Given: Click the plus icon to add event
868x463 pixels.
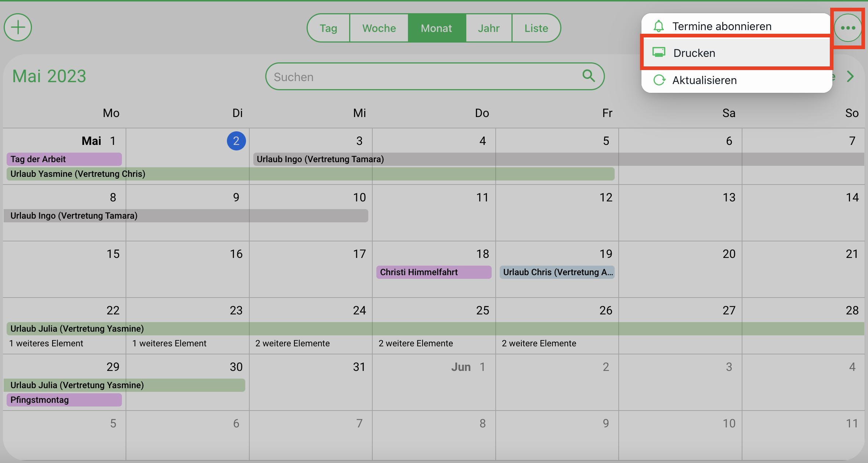Looking at the screenshot, I should (x=18, y=28).
